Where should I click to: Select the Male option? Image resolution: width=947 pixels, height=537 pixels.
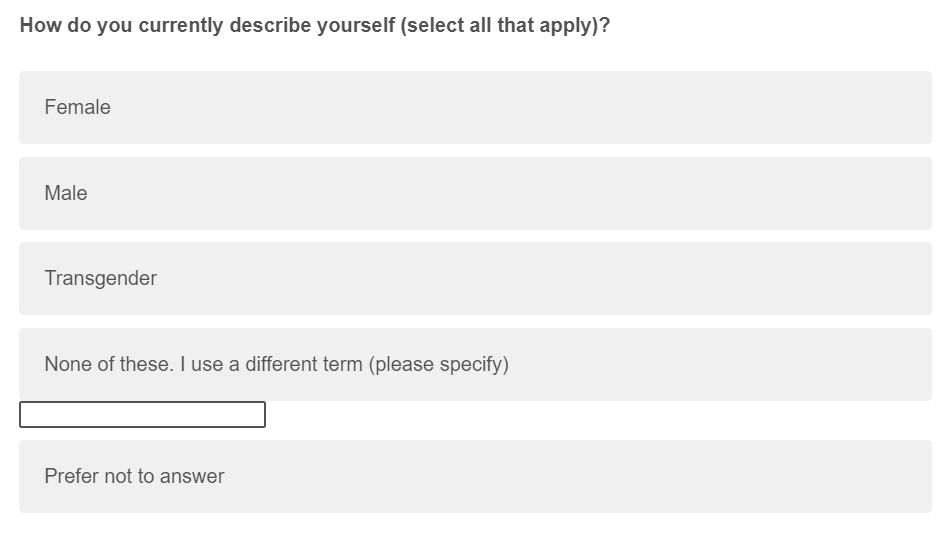click(474, 193)
